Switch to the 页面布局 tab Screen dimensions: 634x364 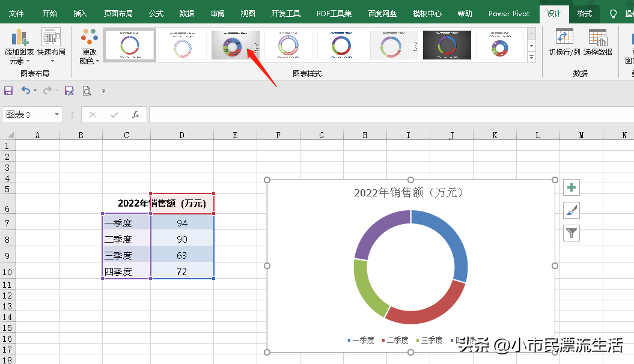118,14
